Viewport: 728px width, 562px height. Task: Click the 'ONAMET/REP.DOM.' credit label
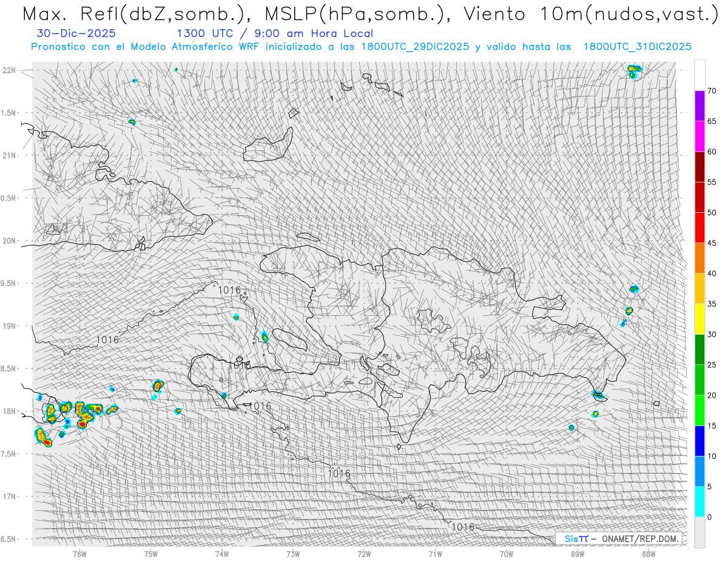pyautogui.click(x=641, y=538)
